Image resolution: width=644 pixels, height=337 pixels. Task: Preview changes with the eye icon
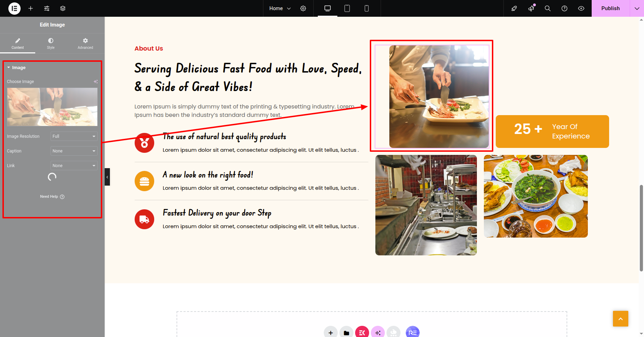[x=581, y=8]
